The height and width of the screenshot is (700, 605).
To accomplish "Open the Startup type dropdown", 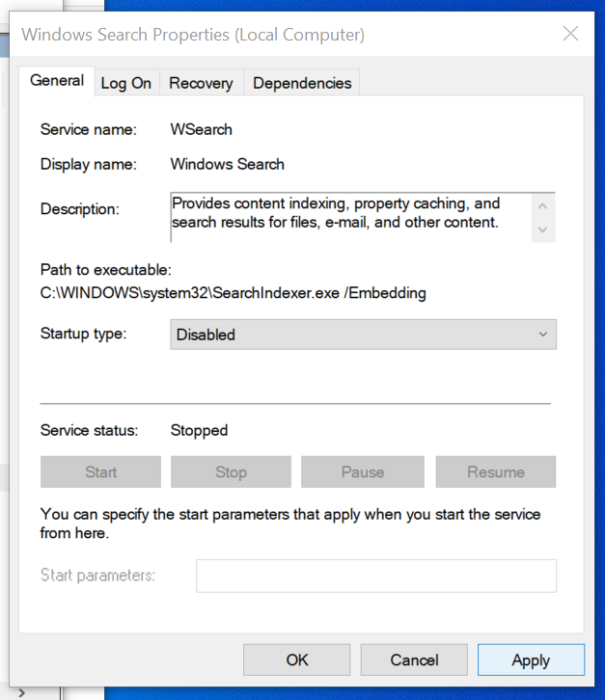I will (x=363, y=335).
